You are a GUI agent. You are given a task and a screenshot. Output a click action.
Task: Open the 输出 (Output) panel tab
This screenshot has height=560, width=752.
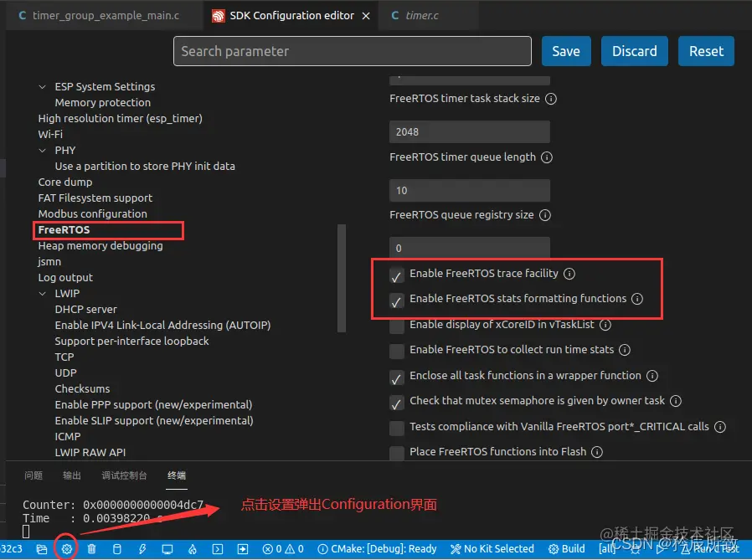tap(72, 475)
